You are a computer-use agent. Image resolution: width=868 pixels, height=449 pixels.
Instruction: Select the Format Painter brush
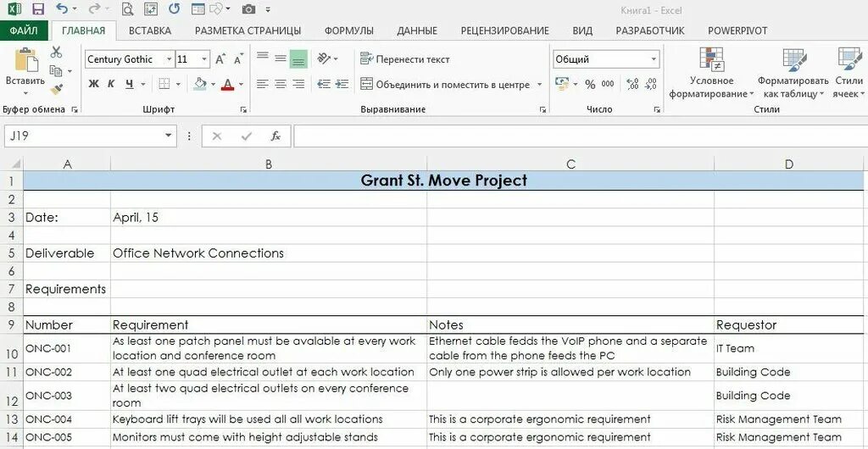pyautogui.click(x=56, y=89)
